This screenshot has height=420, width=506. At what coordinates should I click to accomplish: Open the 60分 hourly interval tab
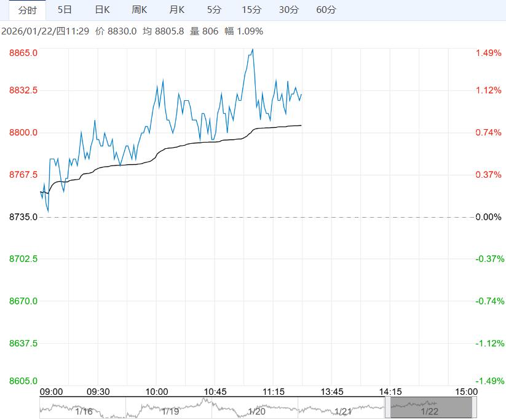pos(326,10)
